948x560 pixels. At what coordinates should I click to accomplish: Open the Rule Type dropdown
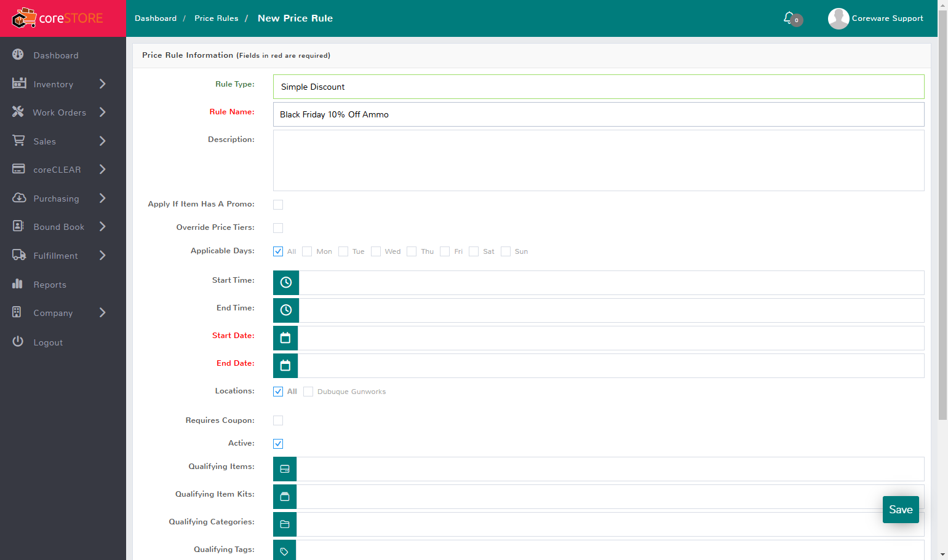pyautogui.click(x=599, y=87)
